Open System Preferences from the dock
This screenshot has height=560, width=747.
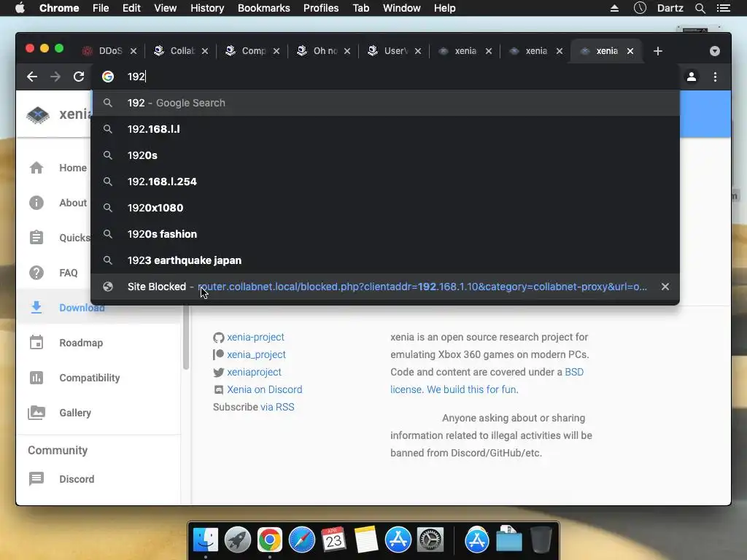pos(430,540)
